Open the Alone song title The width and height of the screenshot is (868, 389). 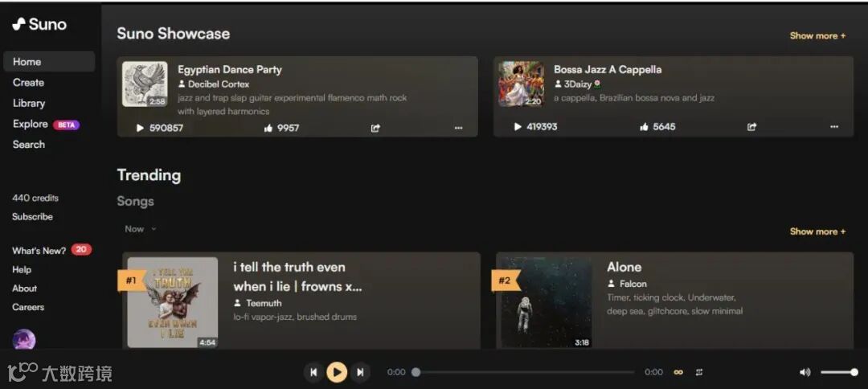pyautogui.click(x=624, y=268)
